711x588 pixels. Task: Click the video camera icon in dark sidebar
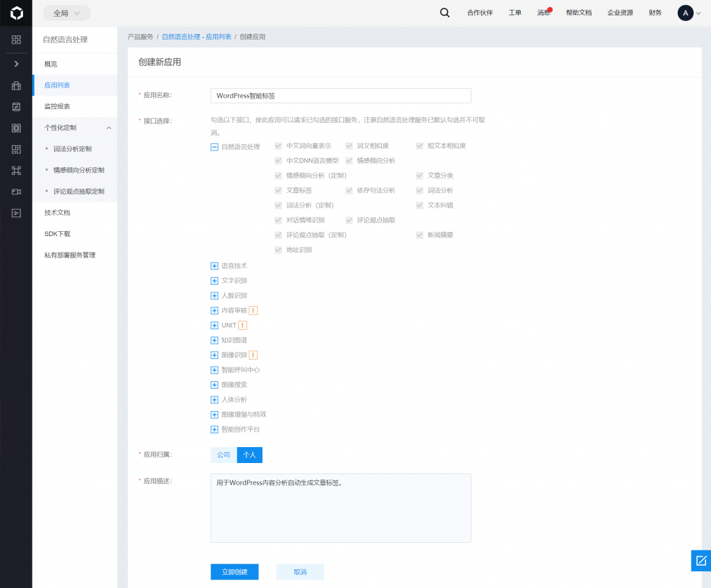pyautogui.click(x=16, y=192)
